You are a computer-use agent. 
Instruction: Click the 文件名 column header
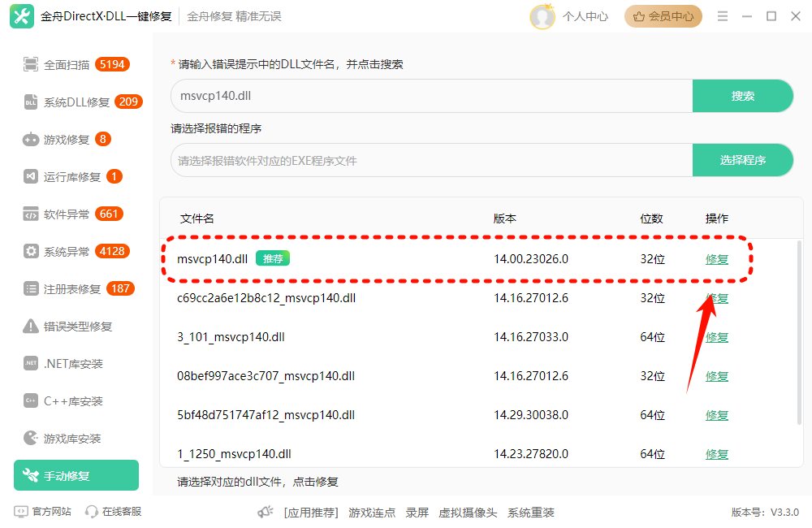[x=197, y=219]
